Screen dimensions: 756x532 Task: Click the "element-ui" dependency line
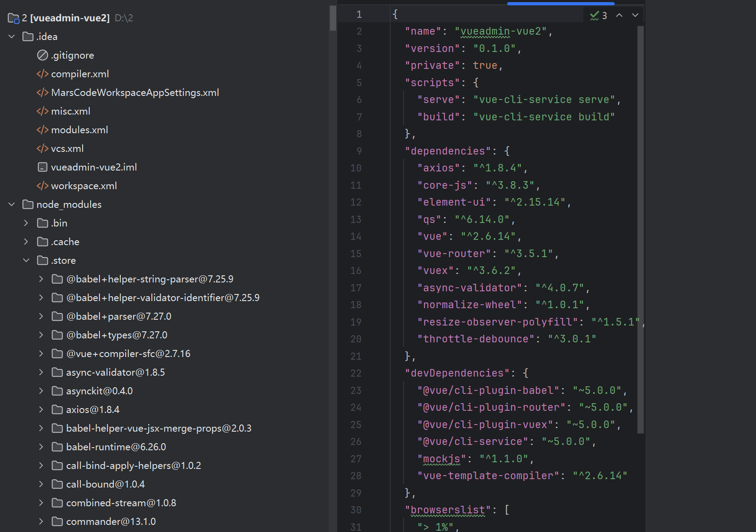(x=494, y=202)
